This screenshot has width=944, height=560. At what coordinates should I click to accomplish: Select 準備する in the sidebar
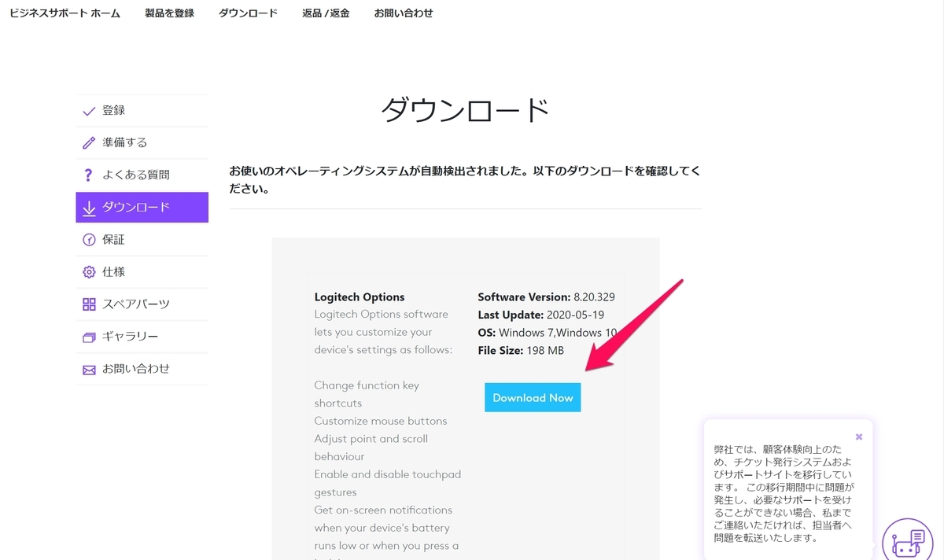point(142,143)
